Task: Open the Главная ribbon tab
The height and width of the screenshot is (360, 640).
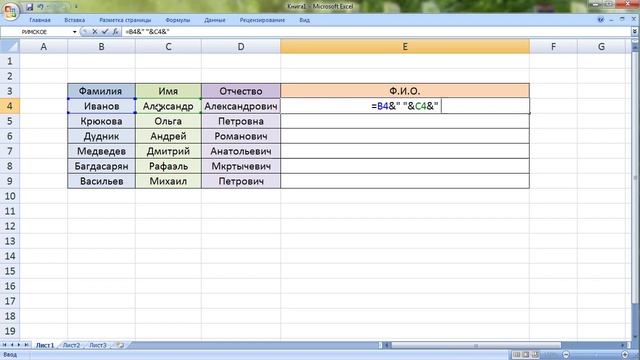Action: pos(40,20)
